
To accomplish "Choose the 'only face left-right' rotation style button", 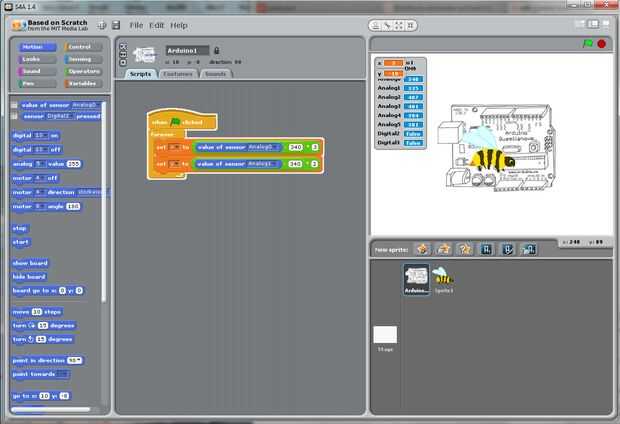I will point(123,54).
